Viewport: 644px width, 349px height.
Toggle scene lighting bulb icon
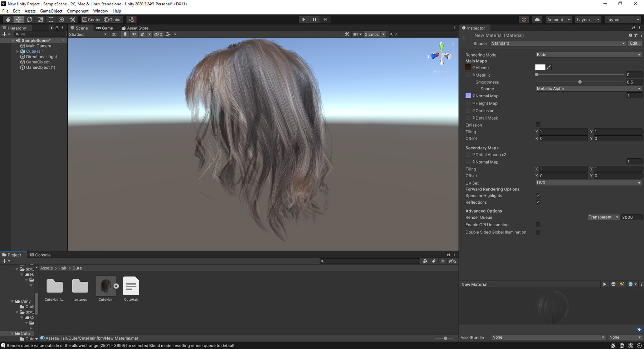(125, 34)
